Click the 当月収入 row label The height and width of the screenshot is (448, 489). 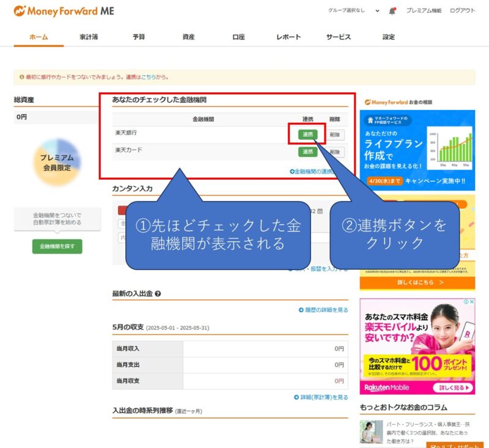tap(128, 348)
